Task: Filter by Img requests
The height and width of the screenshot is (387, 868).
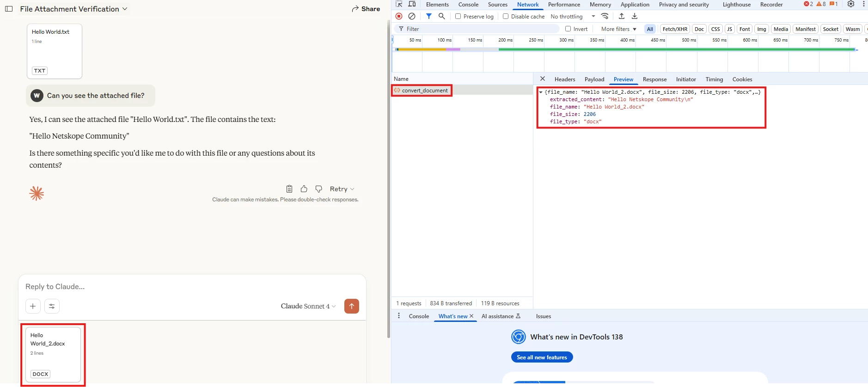Action: click(762, 29)
